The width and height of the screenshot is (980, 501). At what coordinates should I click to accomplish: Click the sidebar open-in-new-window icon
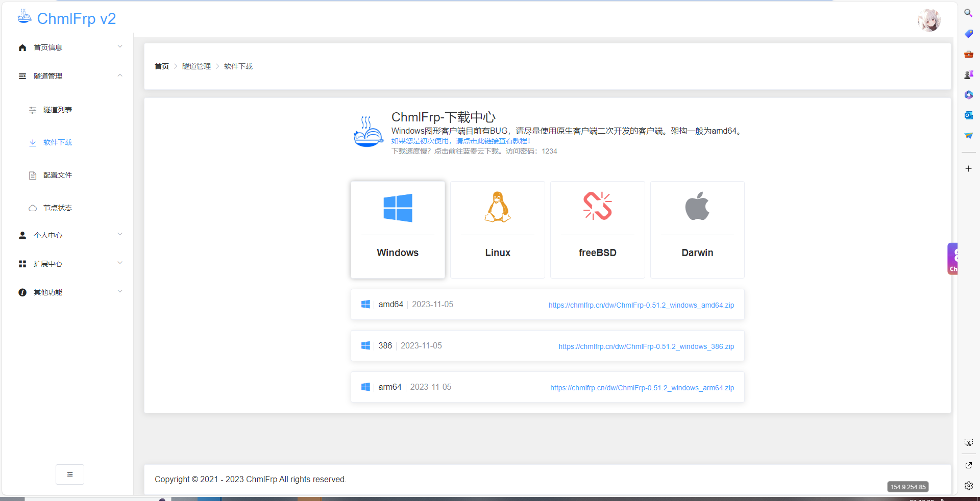tap(969, 465)
